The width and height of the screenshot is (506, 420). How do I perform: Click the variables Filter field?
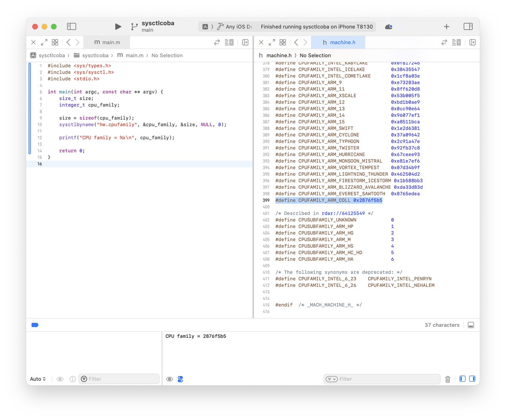click(119, 379)
